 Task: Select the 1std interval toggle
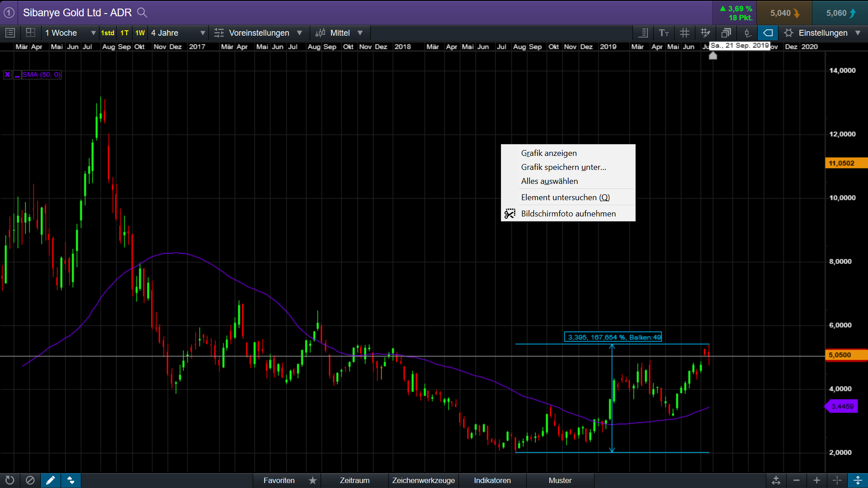[x=108, y=33]
